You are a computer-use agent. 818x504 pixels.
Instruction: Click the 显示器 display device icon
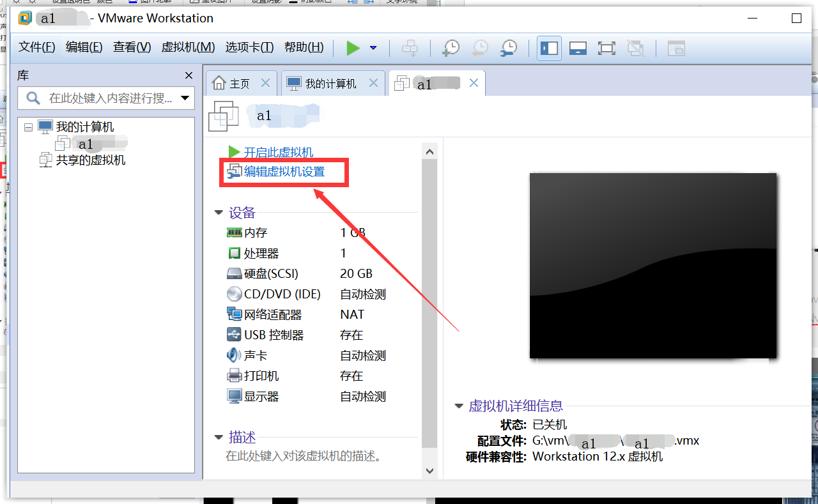click(x=234, y=396)
